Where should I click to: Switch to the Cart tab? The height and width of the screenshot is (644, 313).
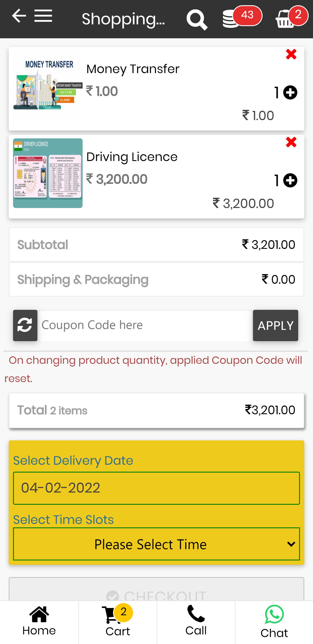(x=118, y=621)
